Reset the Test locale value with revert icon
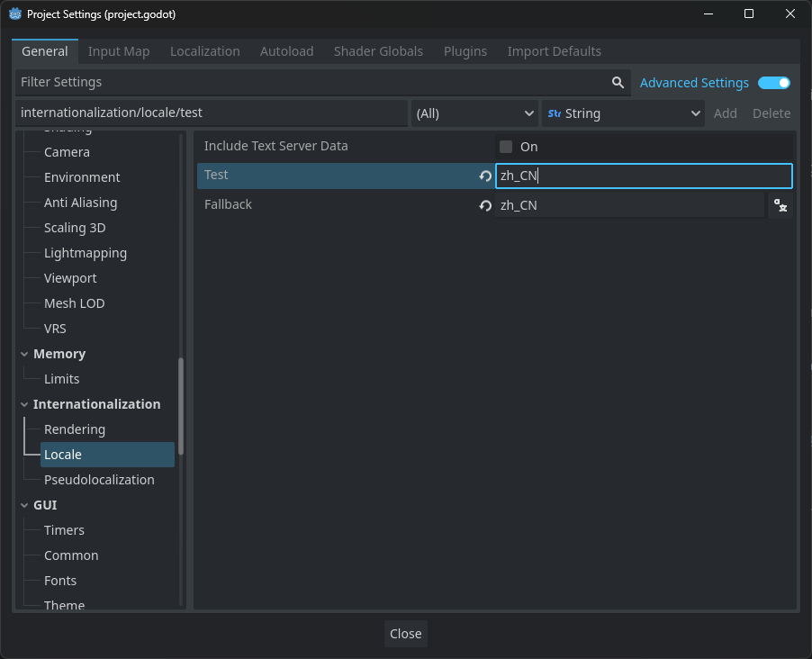The image size is (812, 659). point(485,176)
